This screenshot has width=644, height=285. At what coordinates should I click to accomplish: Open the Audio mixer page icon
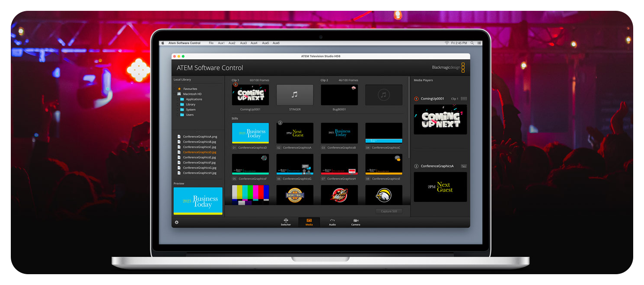point(332,222)
